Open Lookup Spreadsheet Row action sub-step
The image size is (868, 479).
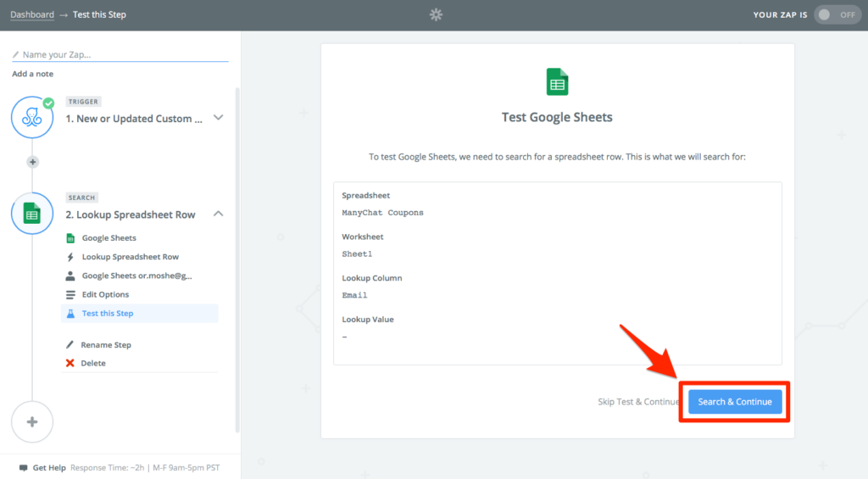click(130, 256)
